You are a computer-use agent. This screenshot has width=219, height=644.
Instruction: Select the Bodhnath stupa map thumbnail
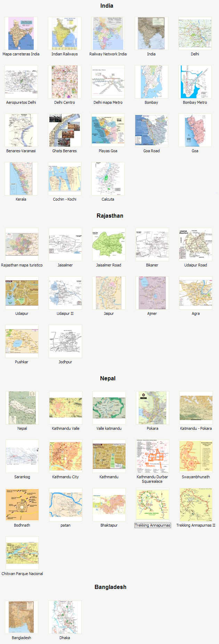click(22, 505)
